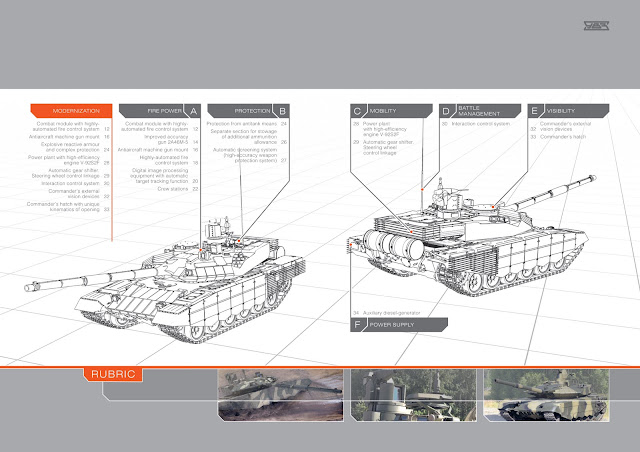640x452 pixels.
Task: Select 'Explosive reactive armour and complex protection'
Action: (x=75, y=147)
